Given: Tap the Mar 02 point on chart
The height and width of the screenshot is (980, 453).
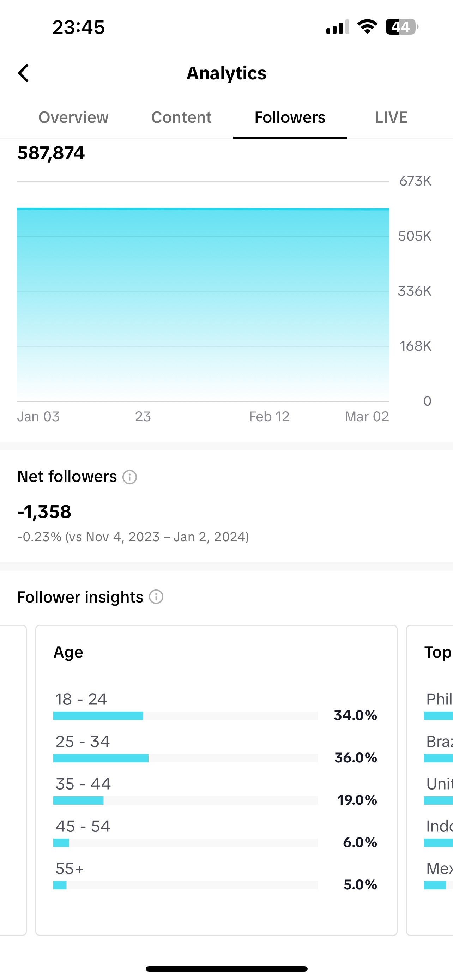Looking at the screenshot, I should [x=367, y=417].
